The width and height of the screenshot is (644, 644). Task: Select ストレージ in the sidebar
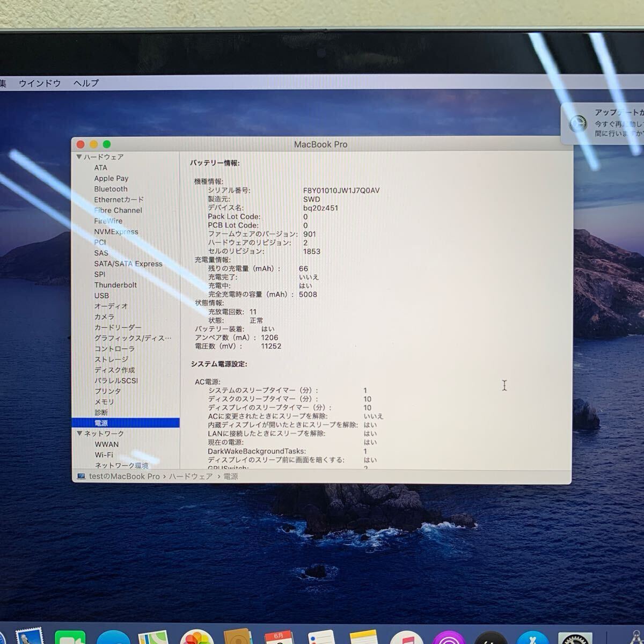(x=111, y=360)
